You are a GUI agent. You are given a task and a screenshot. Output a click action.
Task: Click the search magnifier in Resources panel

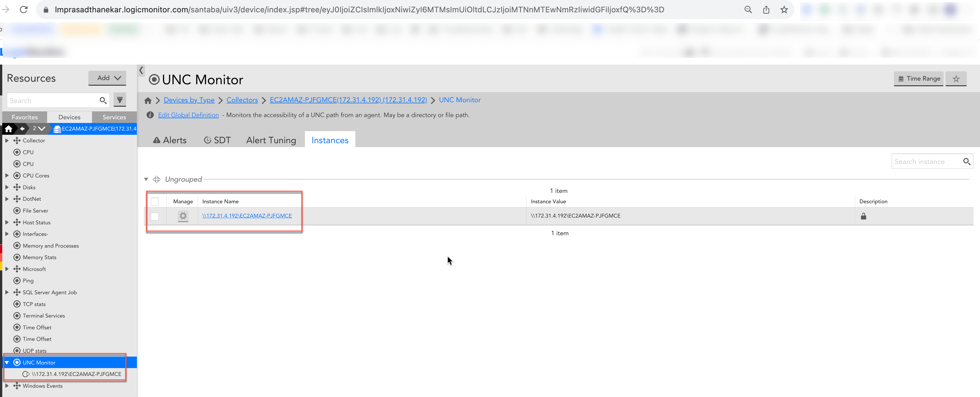(103, 101)
